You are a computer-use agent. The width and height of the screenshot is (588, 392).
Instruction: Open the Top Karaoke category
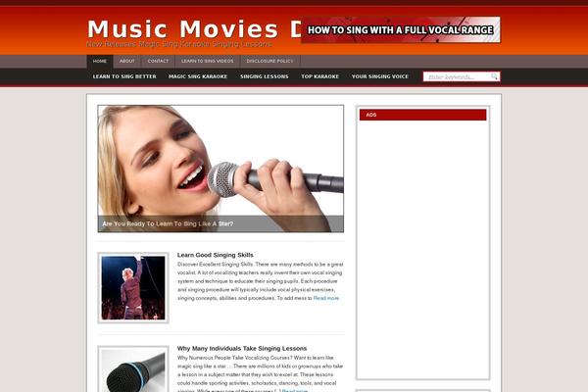319,76
